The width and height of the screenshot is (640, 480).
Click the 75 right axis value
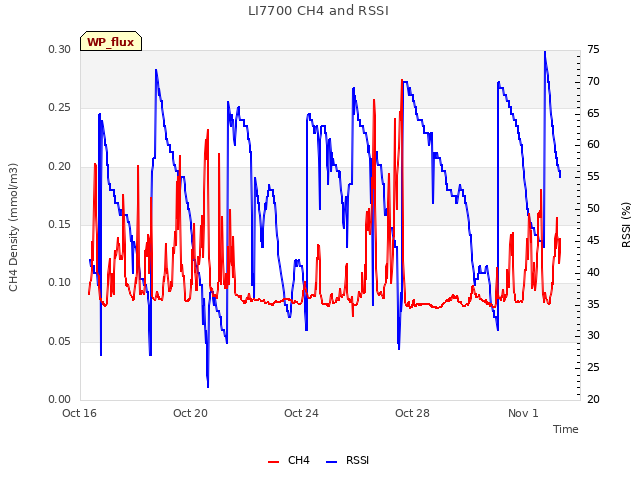click(x=593, y=49)
